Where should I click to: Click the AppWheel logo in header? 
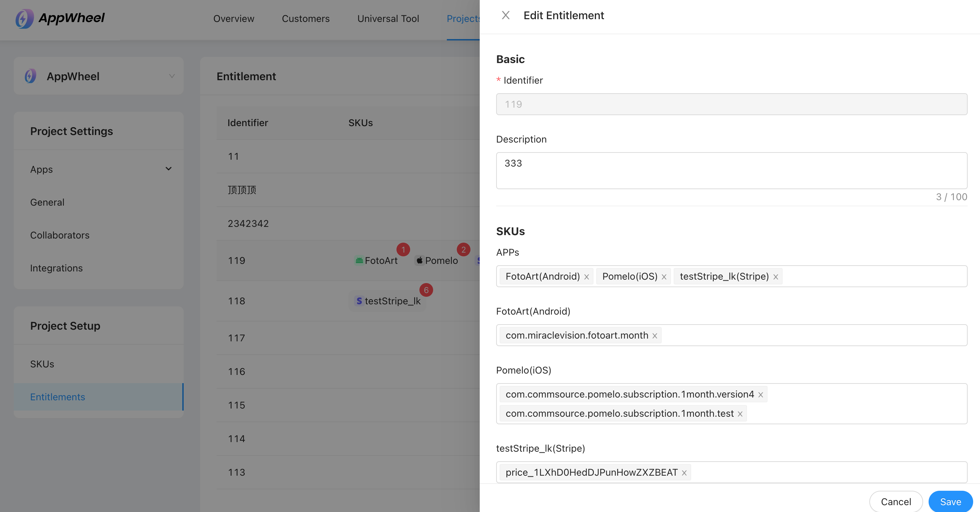60,18
